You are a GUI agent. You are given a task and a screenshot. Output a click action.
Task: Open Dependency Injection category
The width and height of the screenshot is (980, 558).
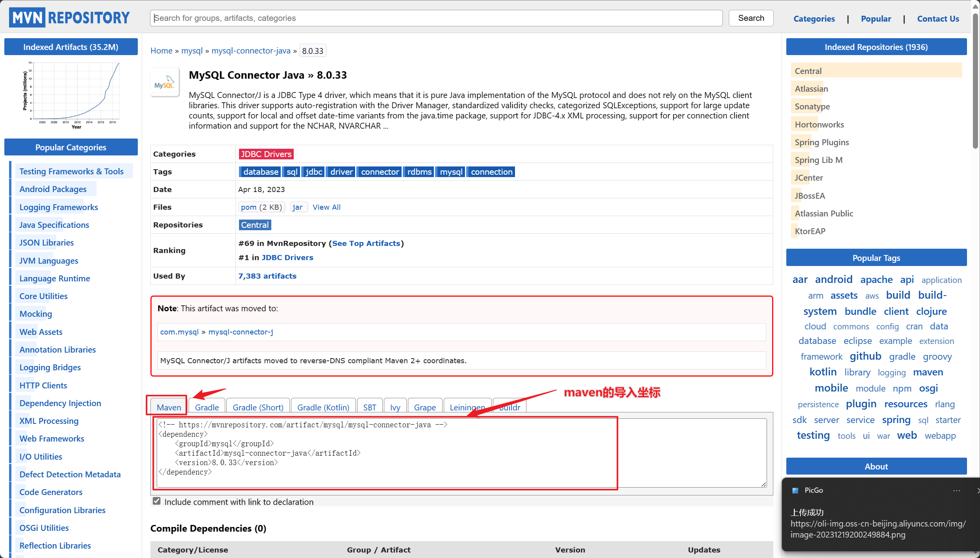[x=60, y=403]
